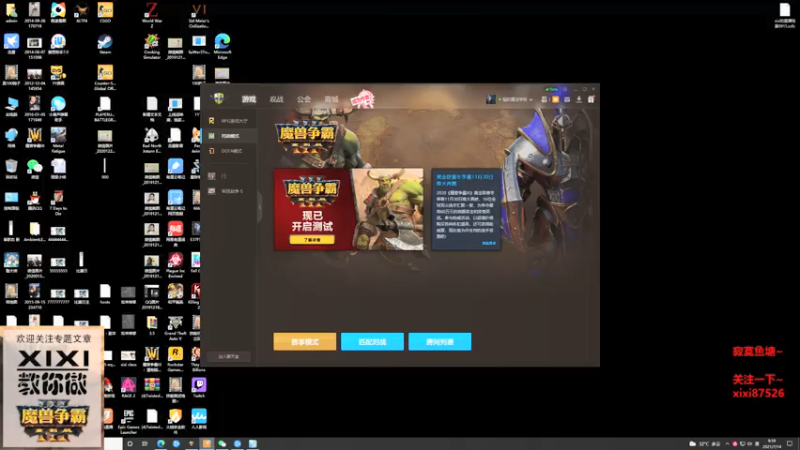Open the friends icon in header toolbar
Image resolution: width=800 pixels, height=450 pixels.
(544, 100)
